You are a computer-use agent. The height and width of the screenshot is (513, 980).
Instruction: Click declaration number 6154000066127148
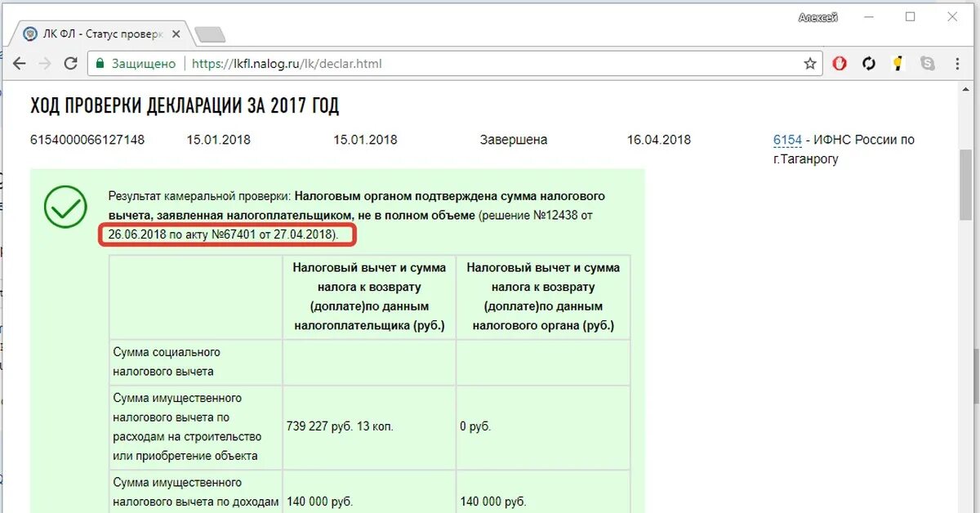(87, 140)
